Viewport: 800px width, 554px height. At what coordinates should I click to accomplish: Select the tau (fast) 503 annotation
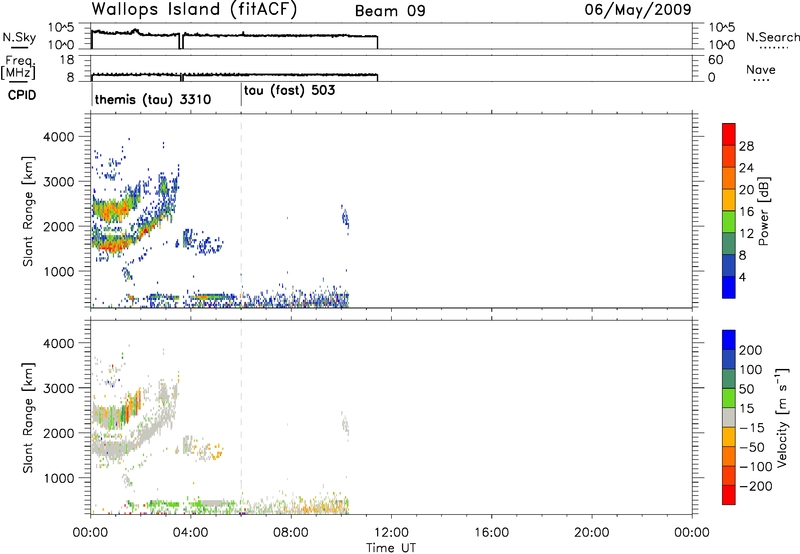coord(289,91)
